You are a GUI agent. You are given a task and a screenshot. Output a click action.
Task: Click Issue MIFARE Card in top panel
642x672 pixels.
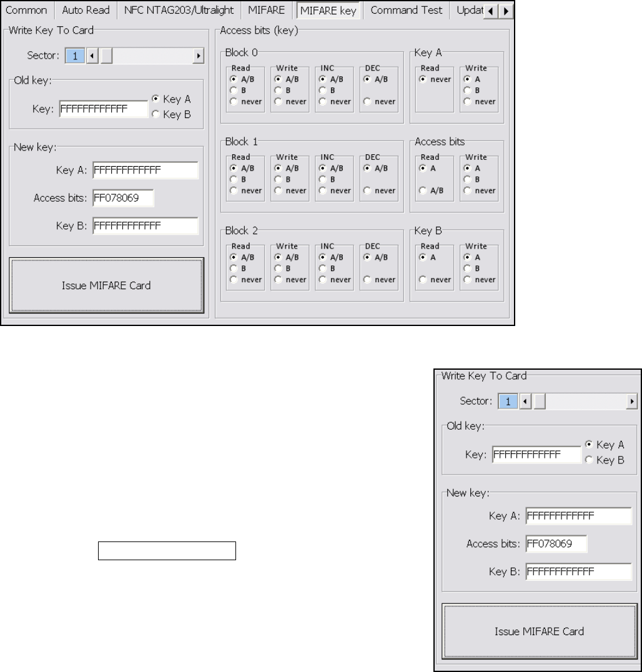pos(106,285)
